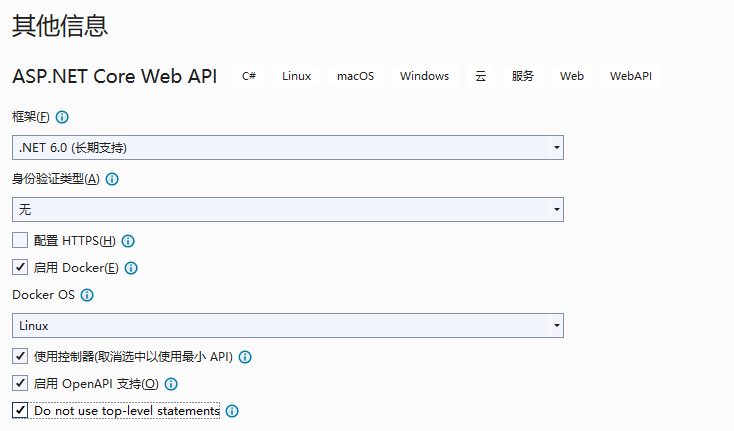Click the 框架(F) label
This screenshot has width=734, height=431.
pos(31,117)
